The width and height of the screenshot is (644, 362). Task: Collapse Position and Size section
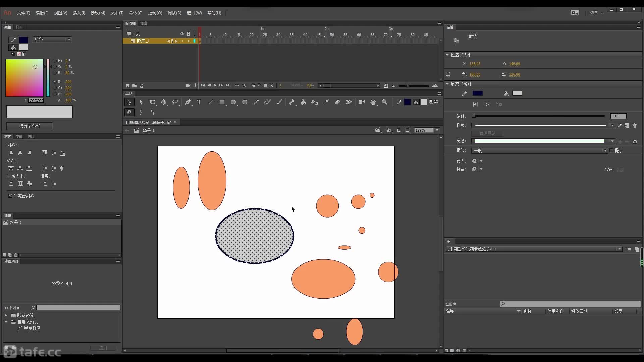pos(447,55)
